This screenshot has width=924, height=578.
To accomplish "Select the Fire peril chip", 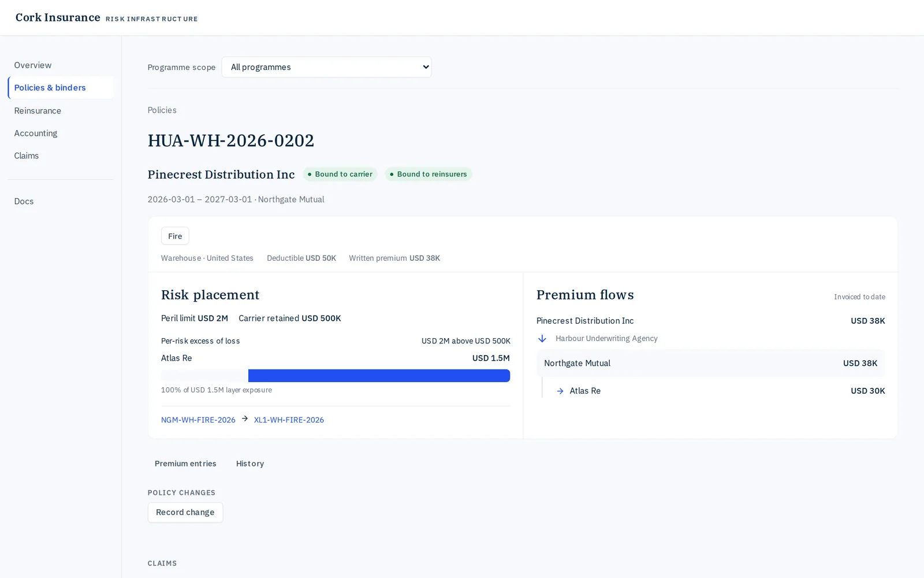I will tap(175, 236).
